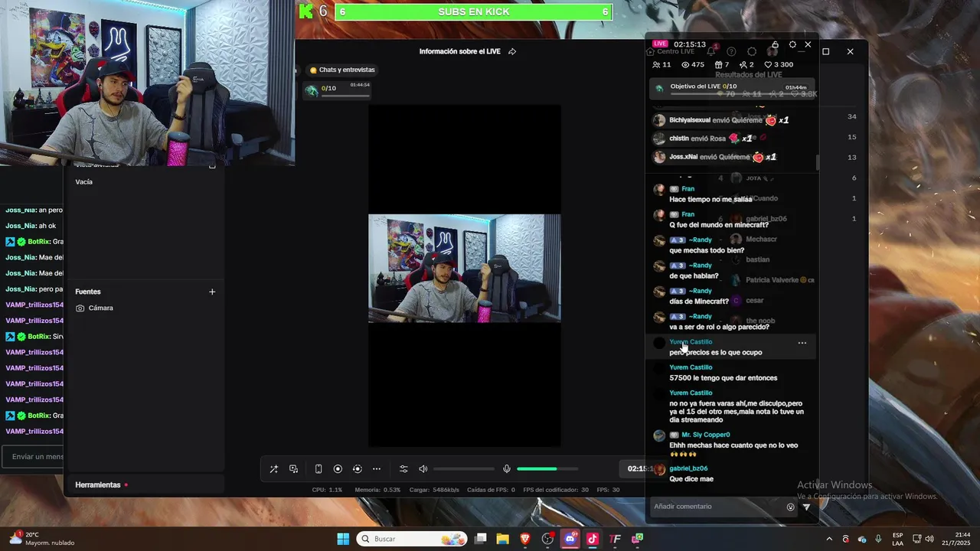Click the Añadir comentario input field
980x551 pixels.
click(x=716, y=507)
